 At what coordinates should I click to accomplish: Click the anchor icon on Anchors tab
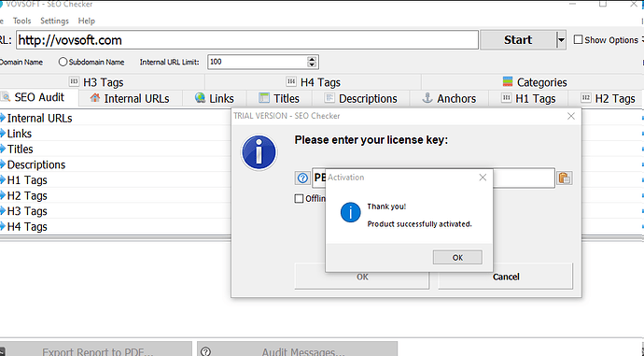coord(427,98)
